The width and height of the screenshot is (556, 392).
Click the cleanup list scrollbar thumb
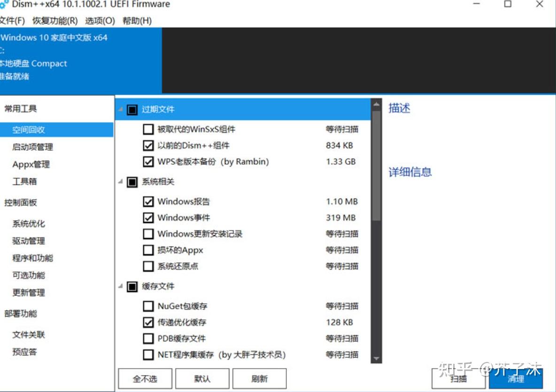[x=376, y=166]
